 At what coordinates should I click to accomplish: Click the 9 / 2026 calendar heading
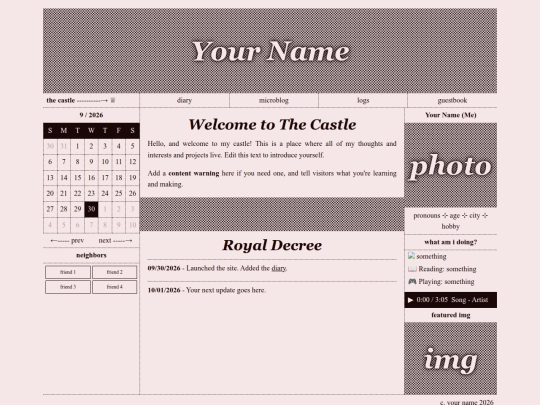[91, 115]
